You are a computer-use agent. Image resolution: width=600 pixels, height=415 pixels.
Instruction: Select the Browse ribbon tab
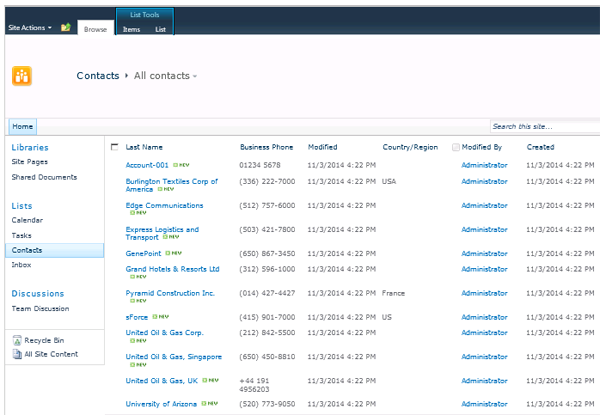point(95,30)
